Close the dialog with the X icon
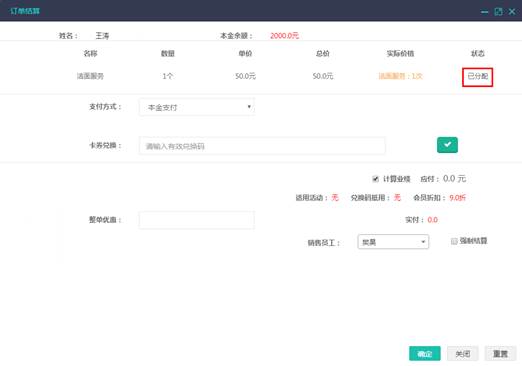The width and height of the screenshot is (522, 366). (x=512, y=12)
